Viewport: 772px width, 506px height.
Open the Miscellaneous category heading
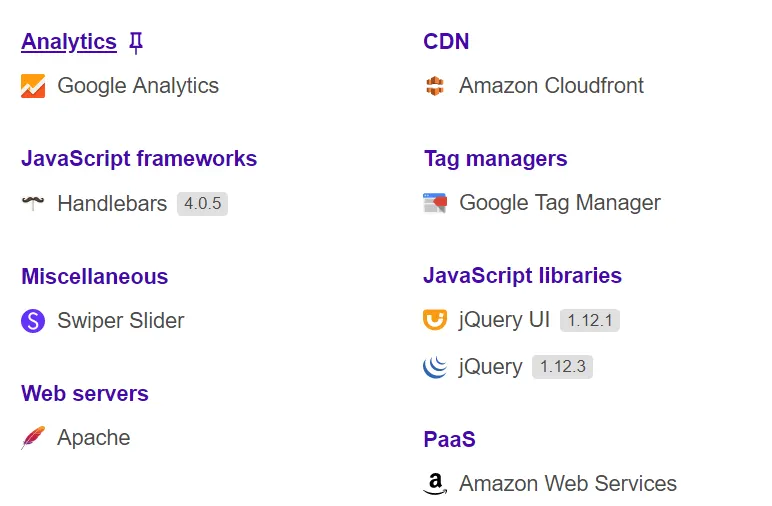tap(94, 276)
